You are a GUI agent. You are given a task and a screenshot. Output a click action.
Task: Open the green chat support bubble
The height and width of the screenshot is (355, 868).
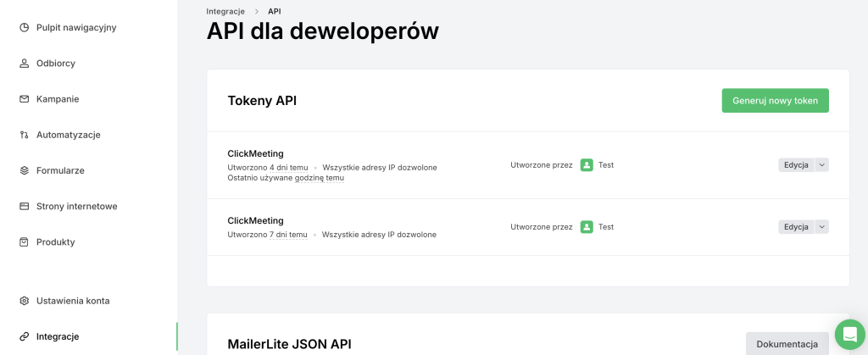(849, 334)
